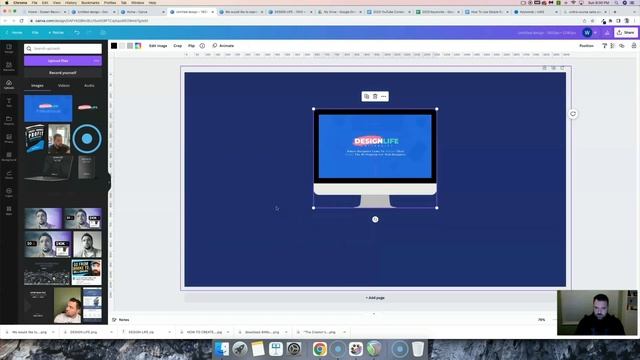The width and height of the screenshot is (640, 360).
Task: Select the Profit book cover upload thumbnail
Action: point(35,139)
